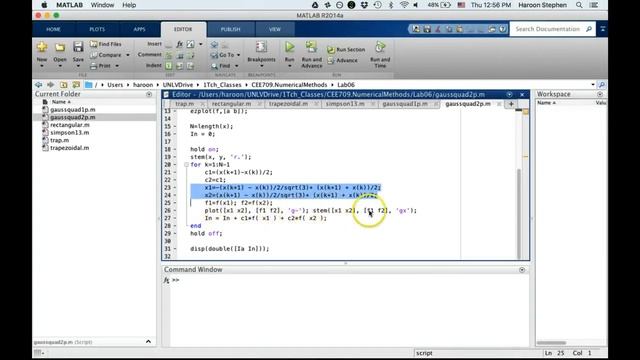Screen dimensions: 640x360
Task: Open the address bar path history dropdown
Action: point(593,84)
